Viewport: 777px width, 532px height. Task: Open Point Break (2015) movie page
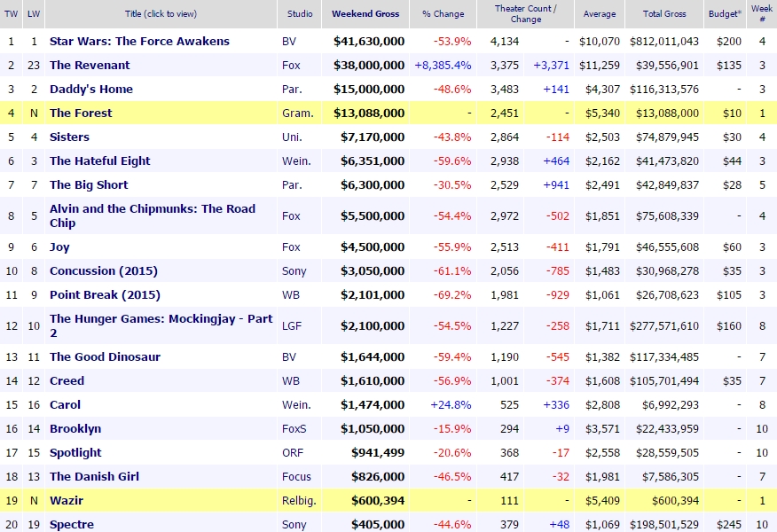[x=105, y=294]
